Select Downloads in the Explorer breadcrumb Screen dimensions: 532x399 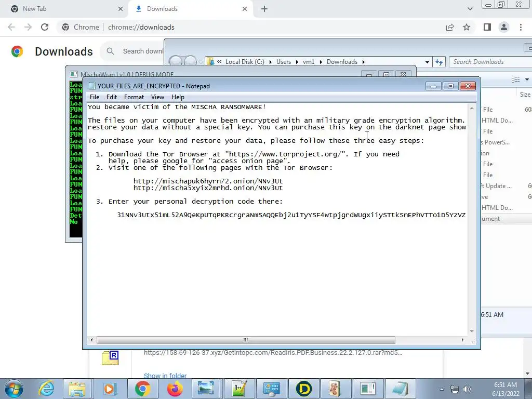pos(342,62)
